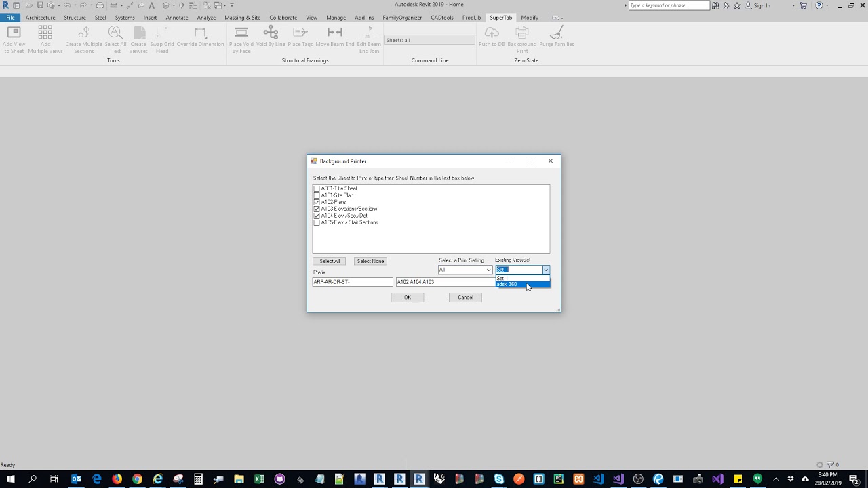Open the File menu tab

[x=10, y=18]
